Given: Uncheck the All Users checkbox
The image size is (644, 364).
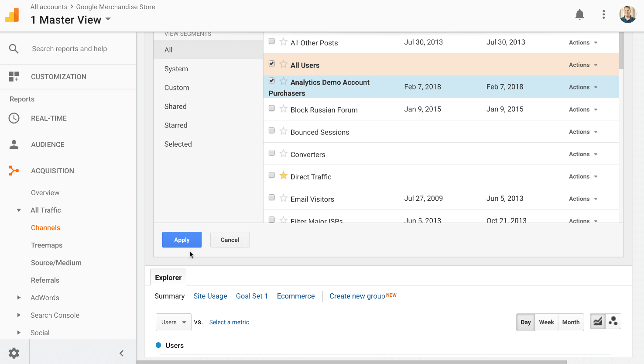Looking at the screenshot, I should [x=271, y=64].
